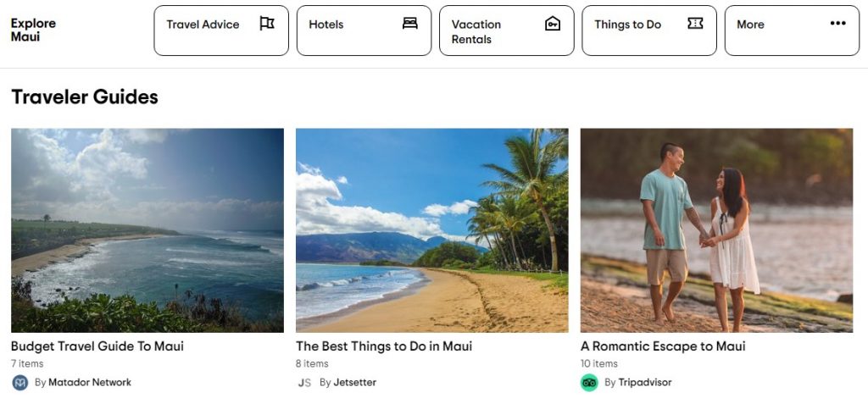
Task: Click the flag icon on Travel Advice
Action: [267, 24]
